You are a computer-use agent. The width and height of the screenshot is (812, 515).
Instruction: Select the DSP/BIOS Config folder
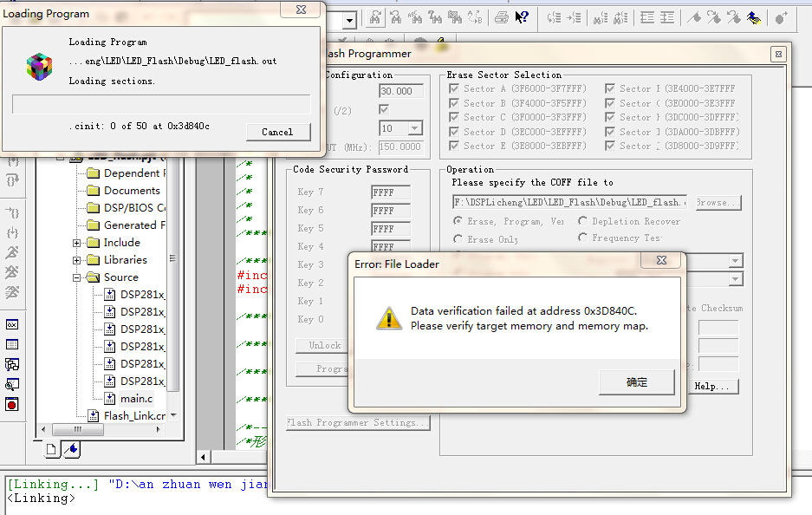[127, 208]
